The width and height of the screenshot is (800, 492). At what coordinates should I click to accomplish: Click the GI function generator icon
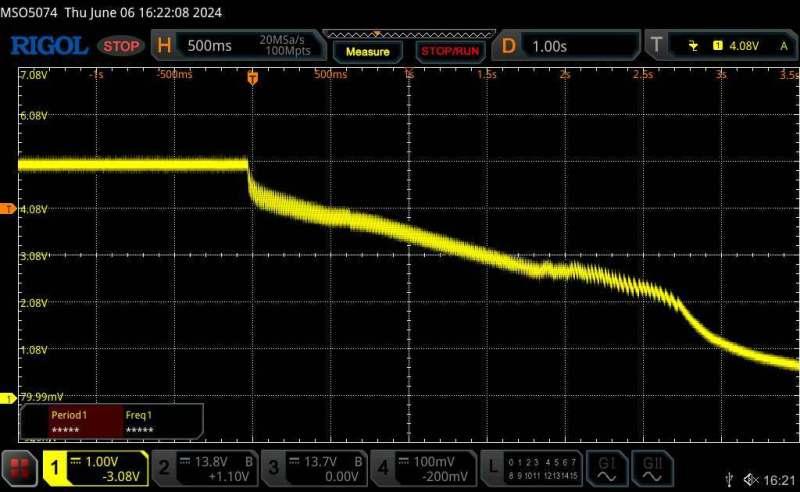(606, 466)
